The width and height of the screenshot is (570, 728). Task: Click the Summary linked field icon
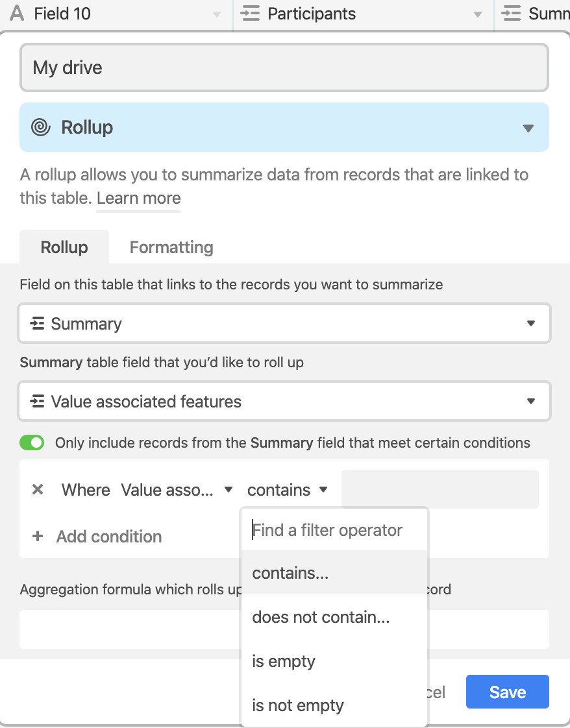37,323
